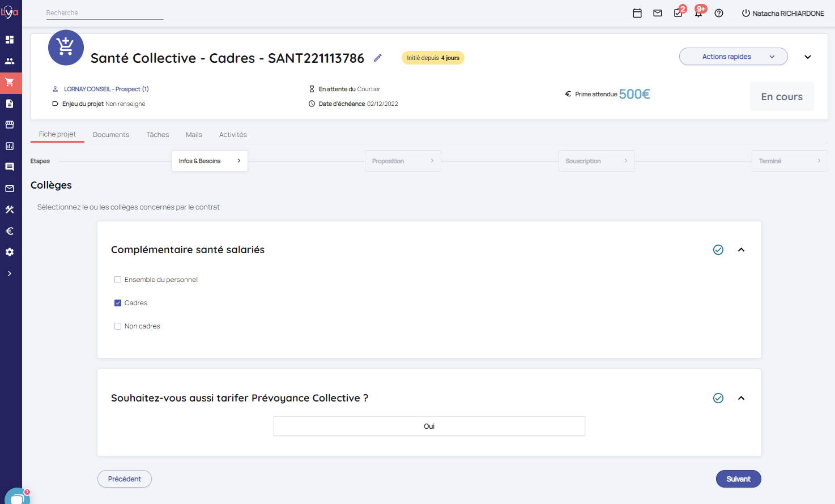The height and width of the screenshot is (504, 835).
Task: Click the Précédent button
Action: tap(125, 479)
